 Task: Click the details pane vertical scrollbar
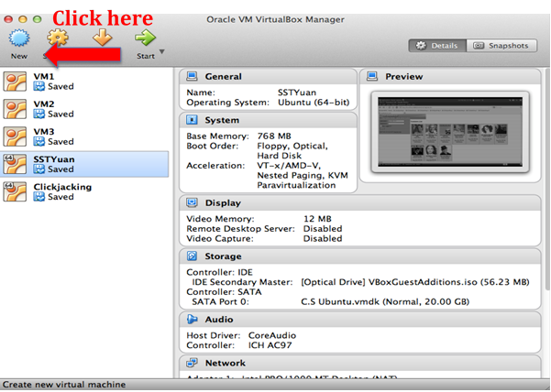click(x=547, y=179)
